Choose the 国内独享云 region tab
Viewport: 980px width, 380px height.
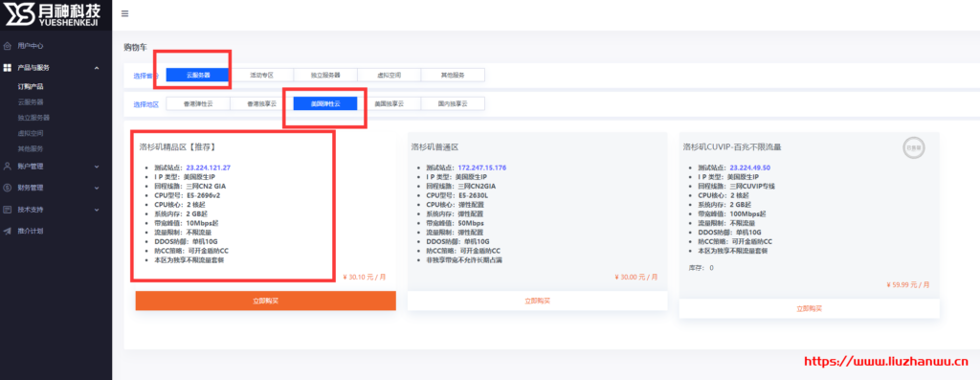click(x=453, y=103)
